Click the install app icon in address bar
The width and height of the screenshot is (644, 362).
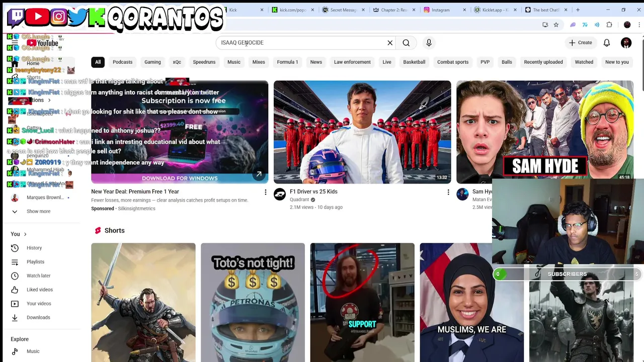545,25
